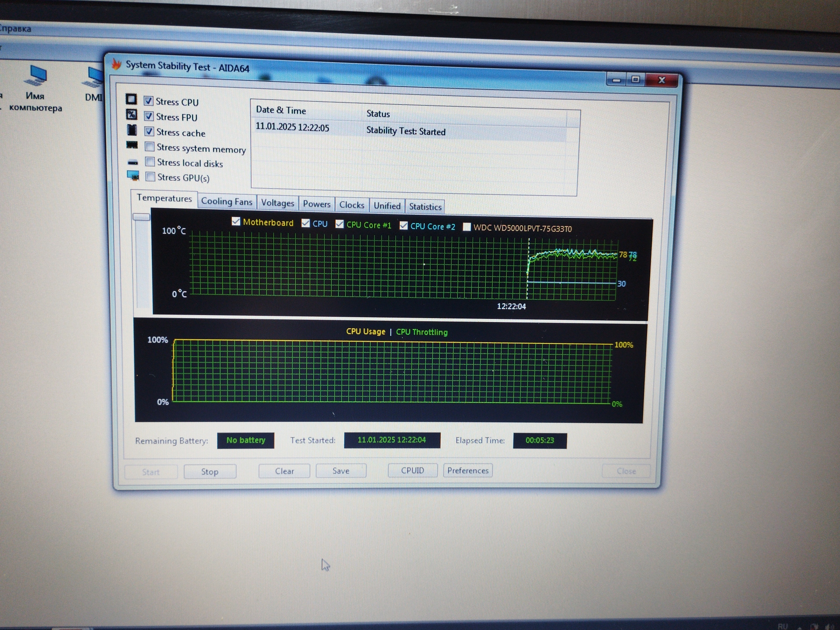840x630 pixels.
Task: Open the Clocks tab
Action: pyautogui.click(x=352, y=205)
